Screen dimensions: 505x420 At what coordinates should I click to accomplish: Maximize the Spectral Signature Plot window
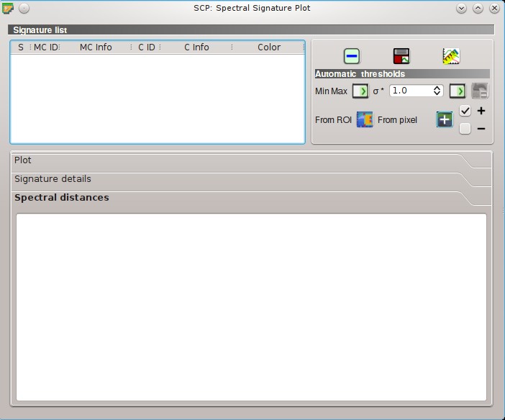click(478, 8)
